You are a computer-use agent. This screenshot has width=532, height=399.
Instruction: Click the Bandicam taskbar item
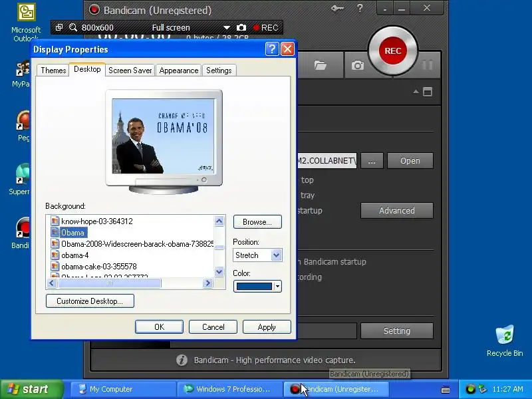[336, 389]
